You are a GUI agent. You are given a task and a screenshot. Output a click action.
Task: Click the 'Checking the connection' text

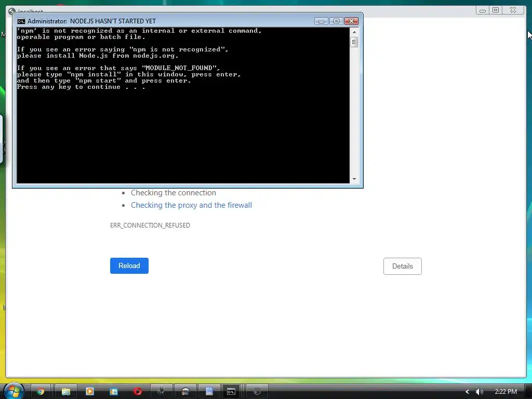174,193
